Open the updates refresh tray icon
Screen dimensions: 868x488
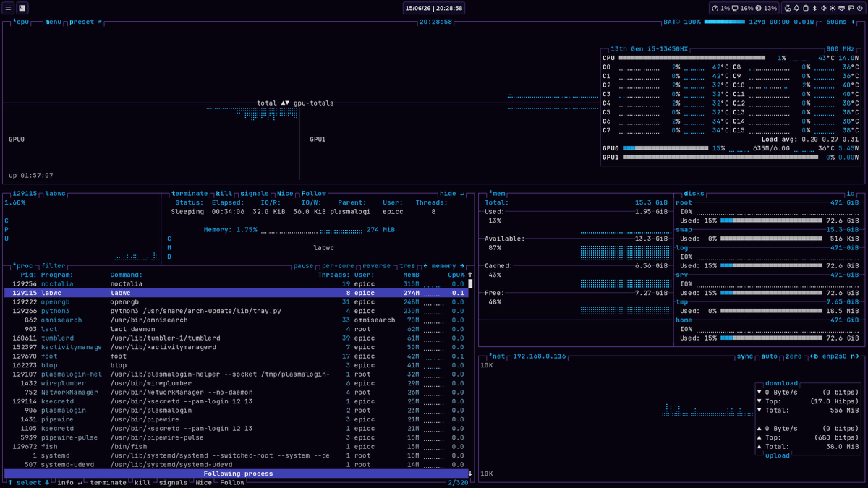pos(788,9)
